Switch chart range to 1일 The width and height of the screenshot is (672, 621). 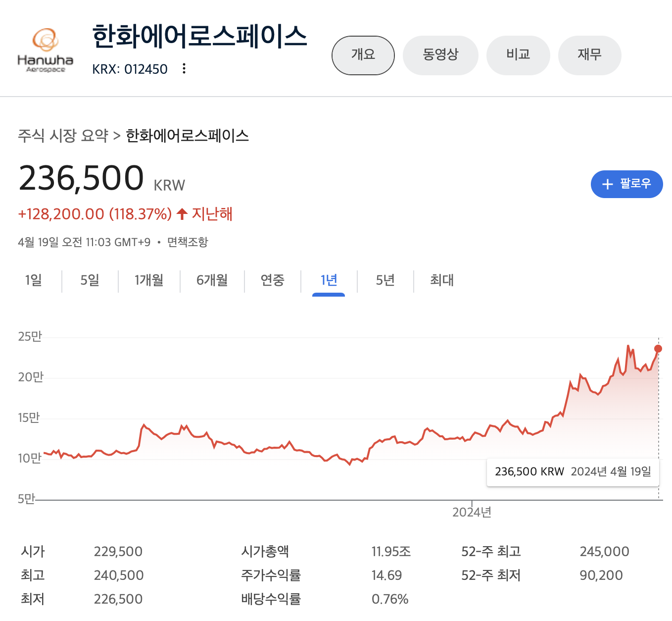34,280
